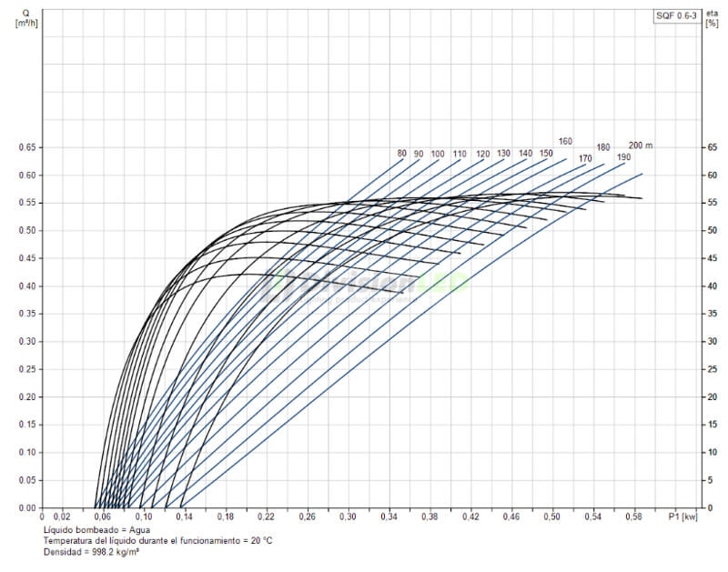The width and height of the screenshot is (728, 572).
Task: Select the 160 head curve label
Action: click(x=565, y=142)
